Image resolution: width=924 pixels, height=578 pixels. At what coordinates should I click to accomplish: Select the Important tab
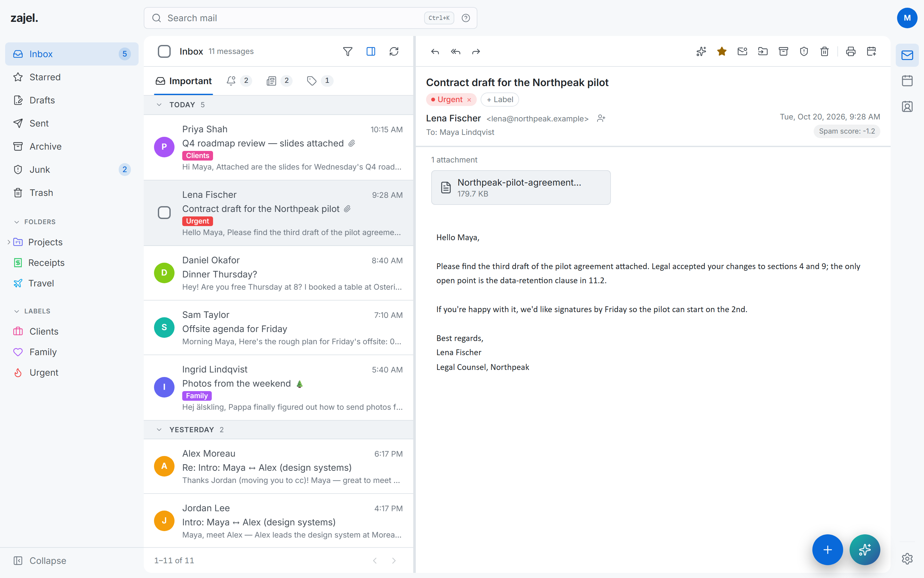[184, 81]
